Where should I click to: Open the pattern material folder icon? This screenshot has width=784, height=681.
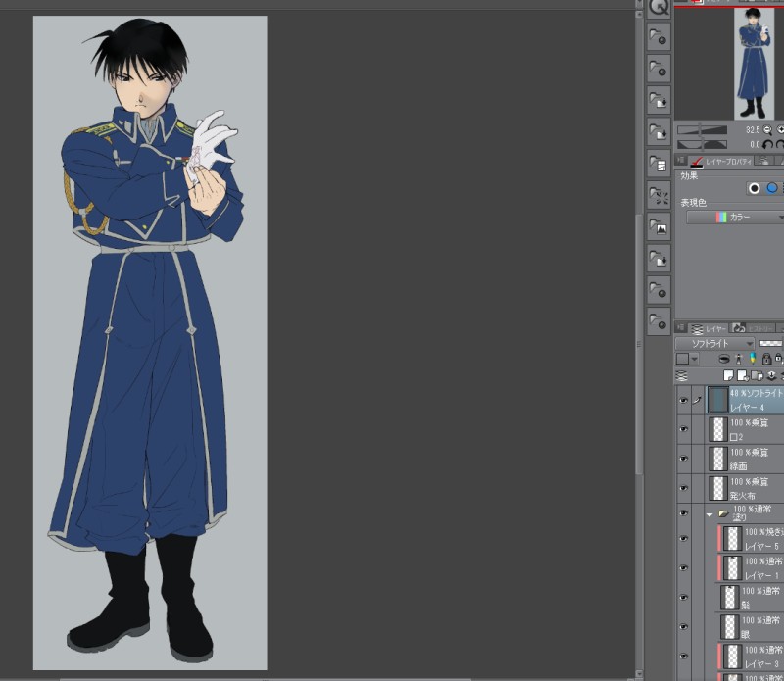click(659, 164)
